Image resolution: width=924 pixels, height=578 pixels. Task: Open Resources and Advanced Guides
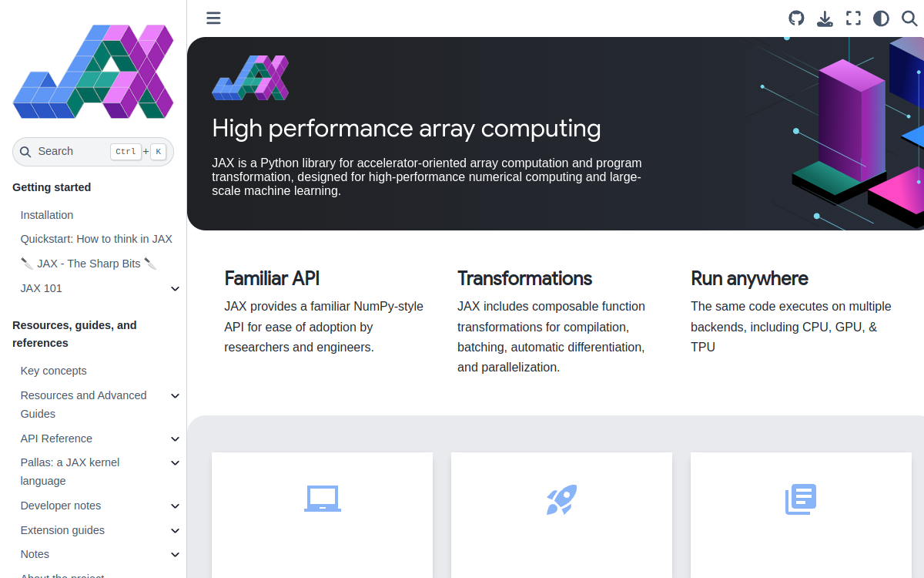point(84,405)
